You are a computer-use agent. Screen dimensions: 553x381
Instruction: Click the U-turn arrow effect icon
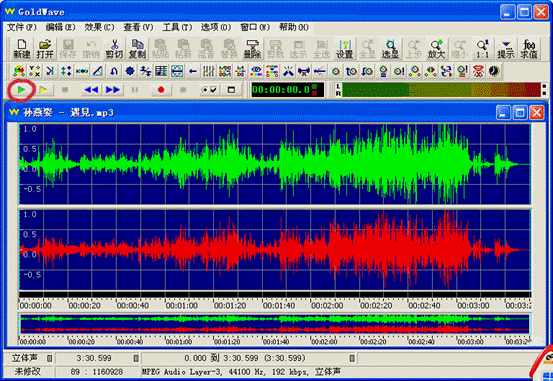coord(114,71)
